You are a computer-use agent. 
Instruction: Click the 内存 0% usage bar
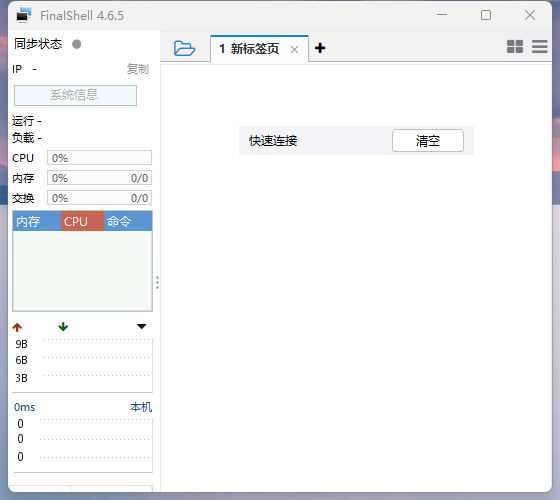[x=99, y=178]
